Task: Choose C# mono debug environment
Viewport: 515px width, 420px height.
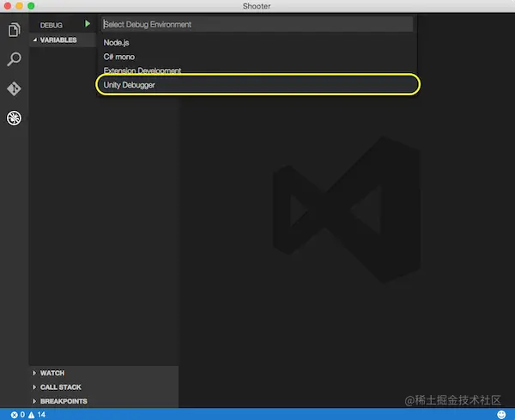Action: pyautogui.click(x=257, y=57)
